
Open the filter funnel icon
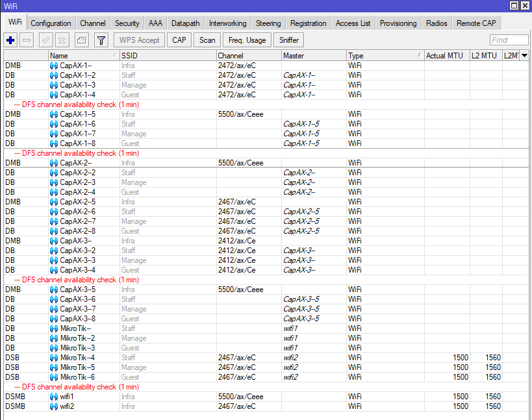click(101, 40)
